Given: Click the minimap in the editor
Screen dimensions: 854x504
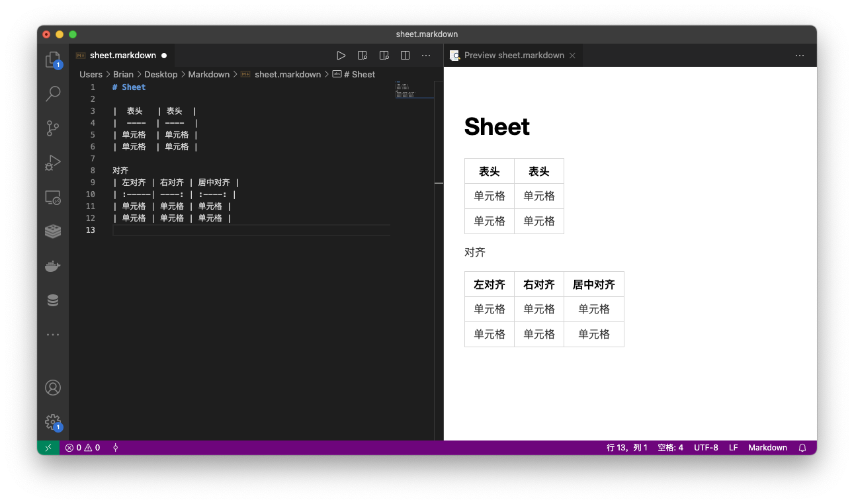Looking at the screenshot, I should tap(414, 90).
